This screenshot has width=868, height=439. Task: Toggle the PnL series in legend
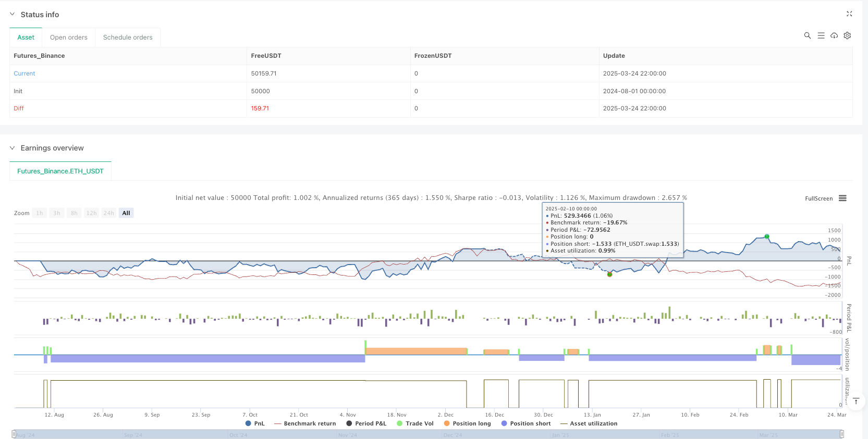pyautogui.click(x=255, y=423)
